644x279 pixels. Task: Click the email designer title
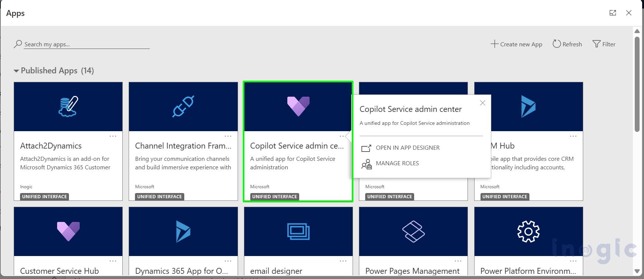pyautogui.click(x=276, y=271)
